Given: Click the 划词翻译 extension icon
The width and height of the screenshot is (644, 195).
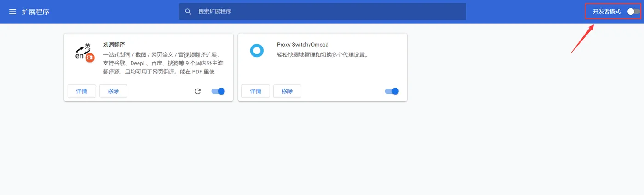Looking at the screenshot, I should [85, 53].
